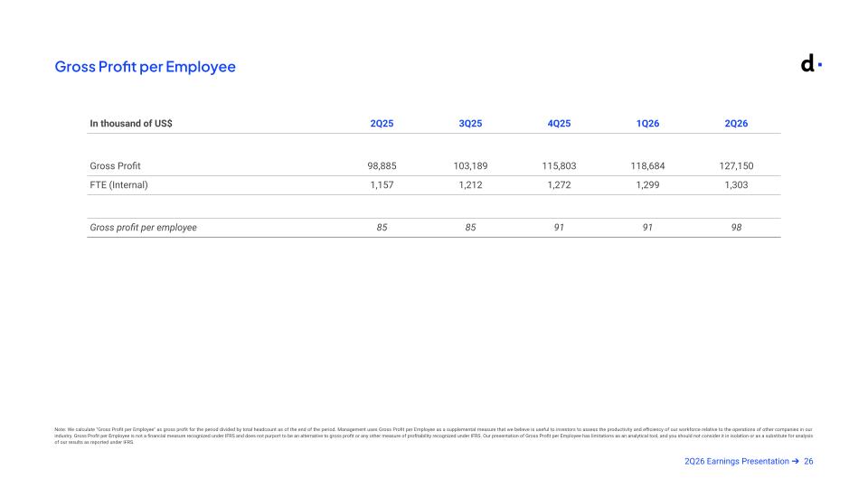Click gross profit value 103,189
The image size is (868, 488).
(x=470, y=166)
